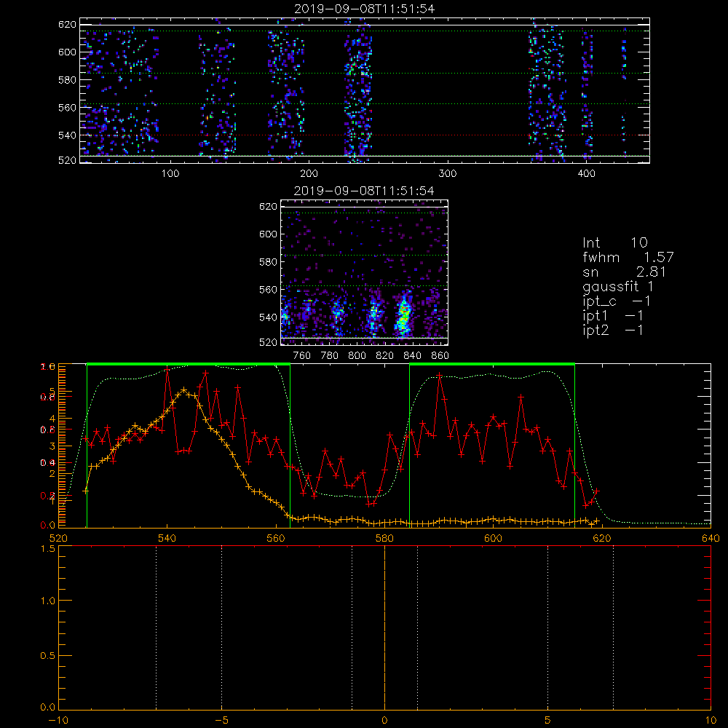Click y-axis label 1.0 on bottom plot
Screen dimensions: 728x728
pyautogui.click(x=48, y=601)
